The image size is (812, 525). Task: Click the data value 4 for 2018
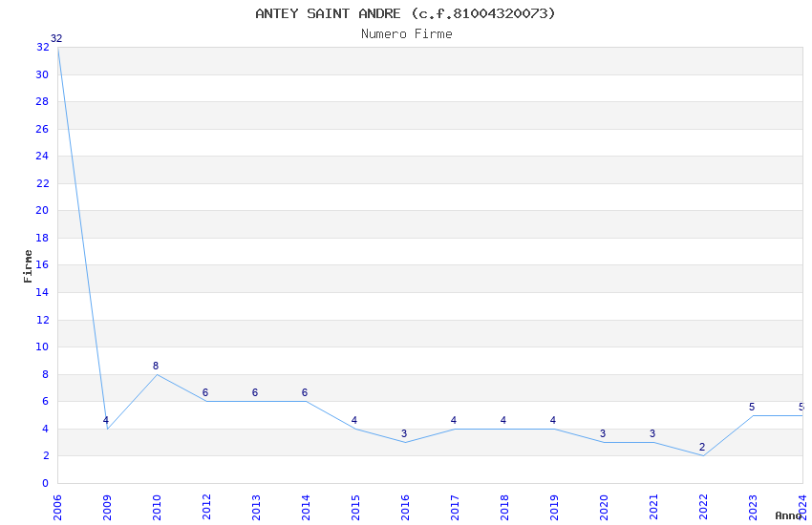503,420
